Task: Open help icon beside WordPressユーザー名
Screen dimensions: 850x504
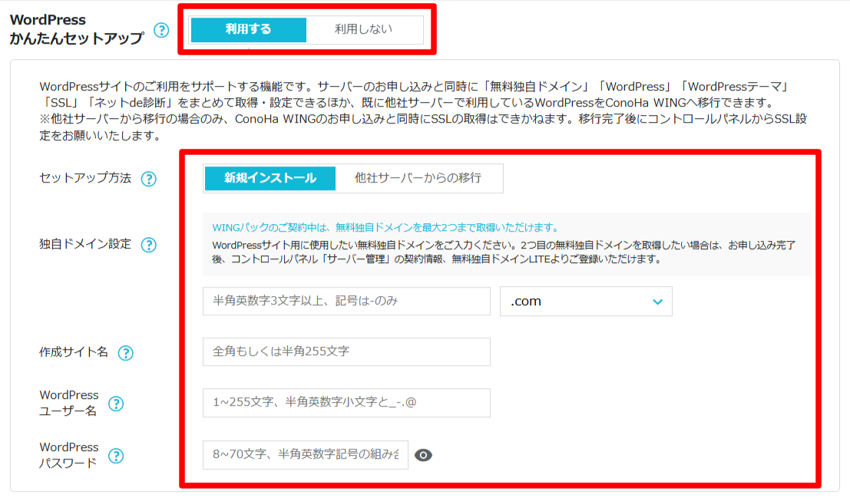Action: tap(116, 404)
